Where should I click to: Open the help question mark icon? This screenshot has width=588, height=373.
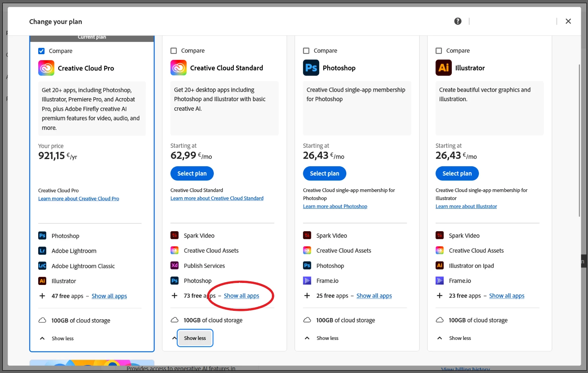coord(458,21)
